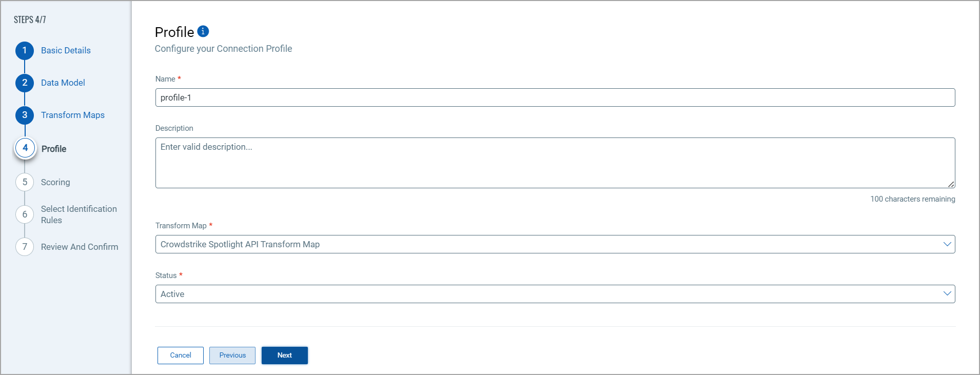The width and height of the screenshot is (980, 375).
Task: Open Select Identification Rules step
Action: 79,214
